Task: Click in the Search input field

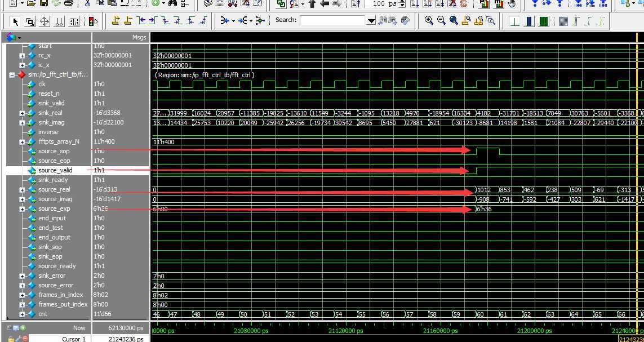Action: (333, 20)
